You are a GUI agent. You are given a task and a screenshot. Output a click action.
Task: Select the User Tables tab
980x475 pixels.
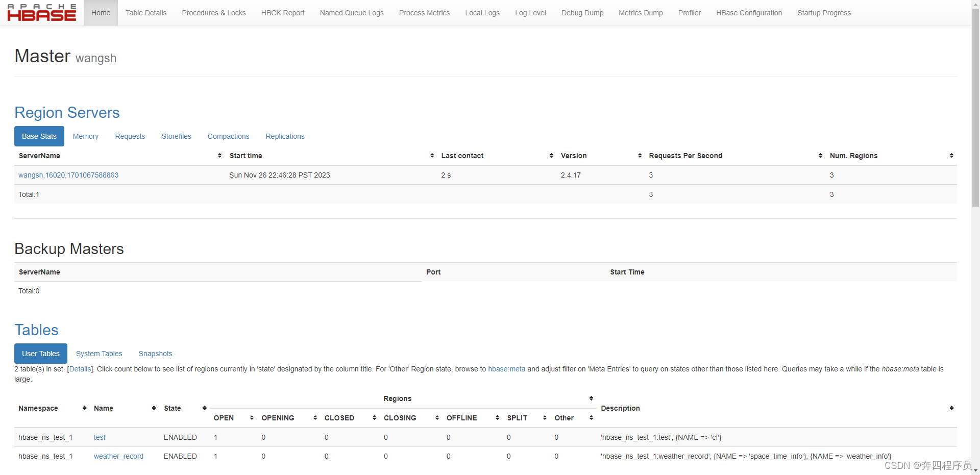tap(41, 354)
